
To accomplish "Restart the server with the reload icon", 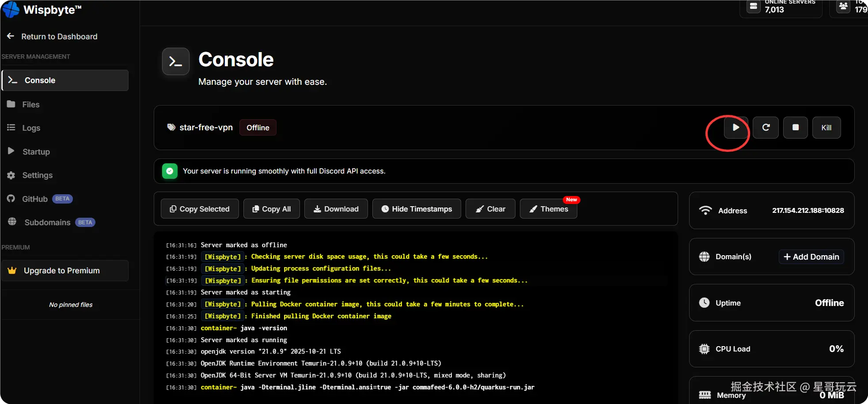I will [x=766, y=128].
